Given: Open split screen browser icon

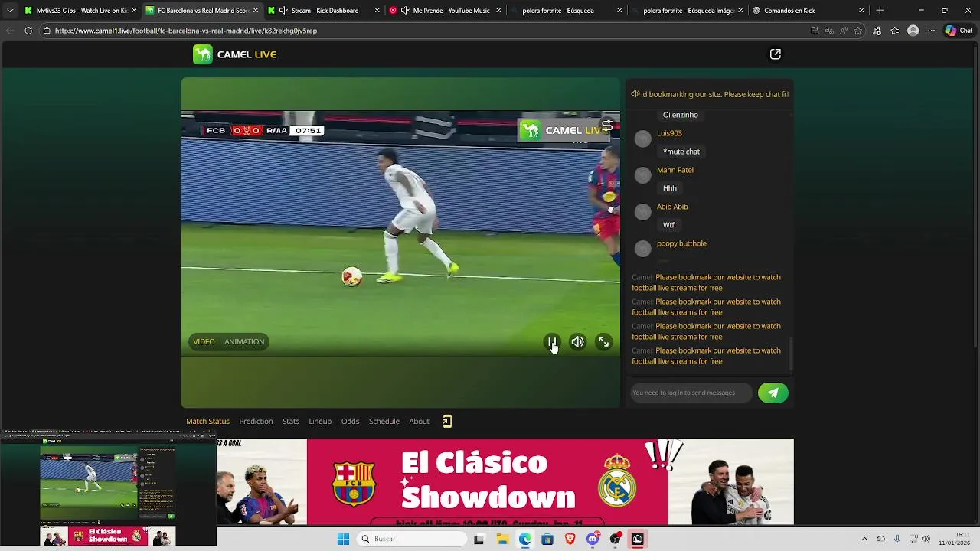Looking at the screenshot, I should pyautogui.click(x=815, y=31).
